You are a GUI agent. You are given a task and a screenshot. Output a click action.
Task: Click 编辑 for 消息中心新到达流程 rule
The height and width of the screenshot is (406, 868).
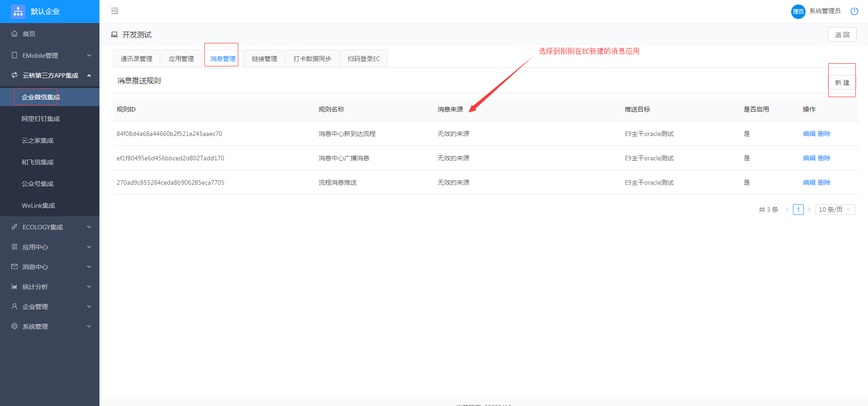[809, 134]
